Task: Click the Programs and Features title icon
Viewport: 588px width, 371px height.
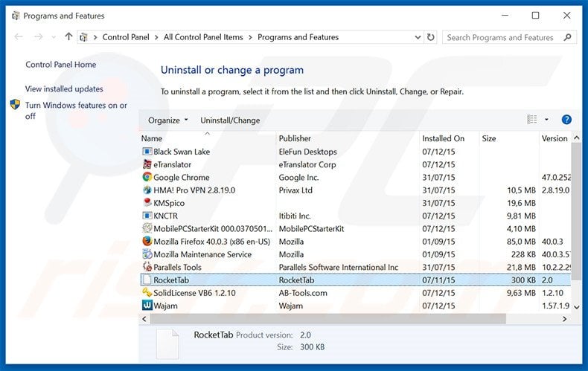Action: [x=16, y=16]
